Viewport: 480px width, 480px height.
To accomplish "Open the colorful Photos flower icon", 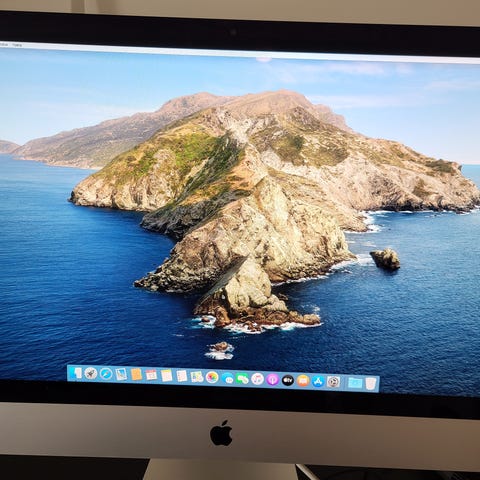I will click(x=212, y=377).
